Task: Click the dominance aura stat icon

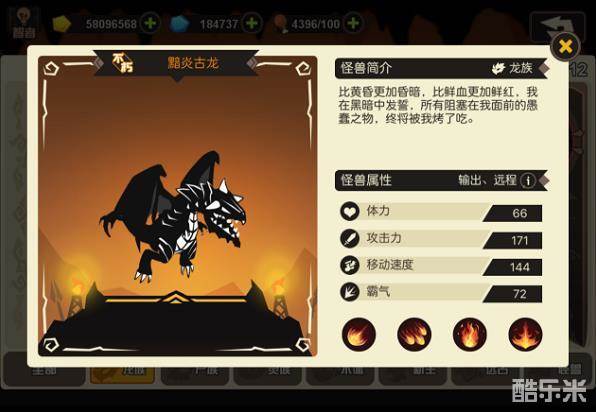Action: click(x=350, y=292)
